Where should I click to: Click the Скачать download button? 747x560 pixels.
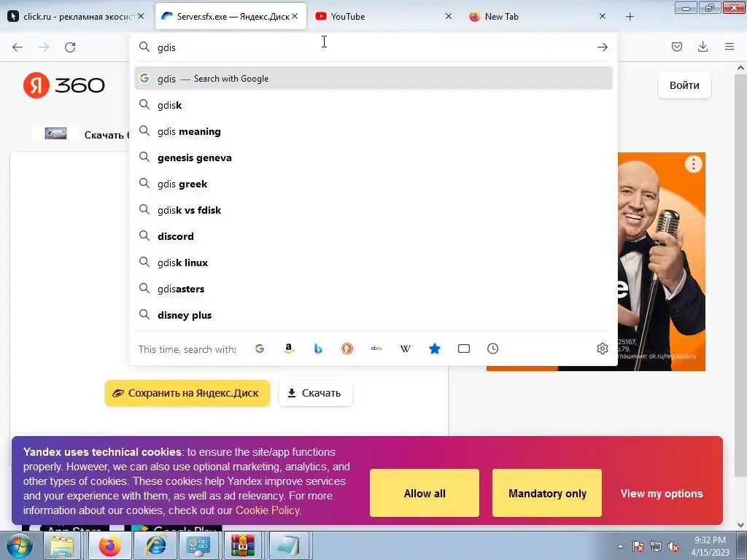pyautogui.click(x=315, y=393)
